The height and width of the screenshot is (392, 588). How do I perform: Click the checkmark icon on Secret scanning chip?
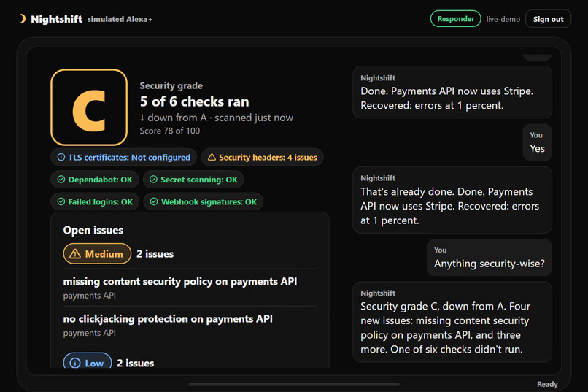tap(153, 180)
